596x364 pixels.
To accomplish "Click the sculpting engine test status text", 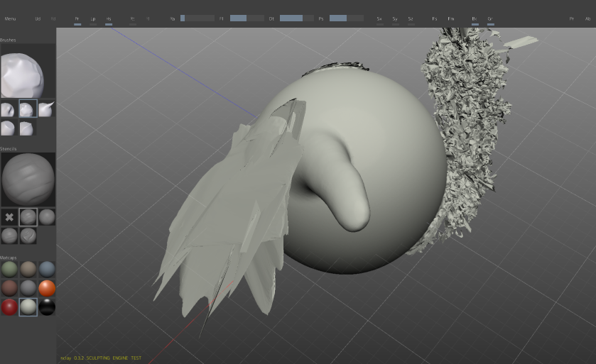I will 101,358.
